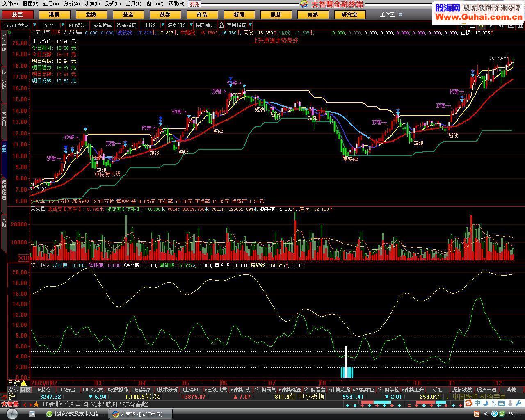The width and height of the screenshot is (525, 420).
Task: Select the 0上海F10 indicator tab
Action: (191, 389)
